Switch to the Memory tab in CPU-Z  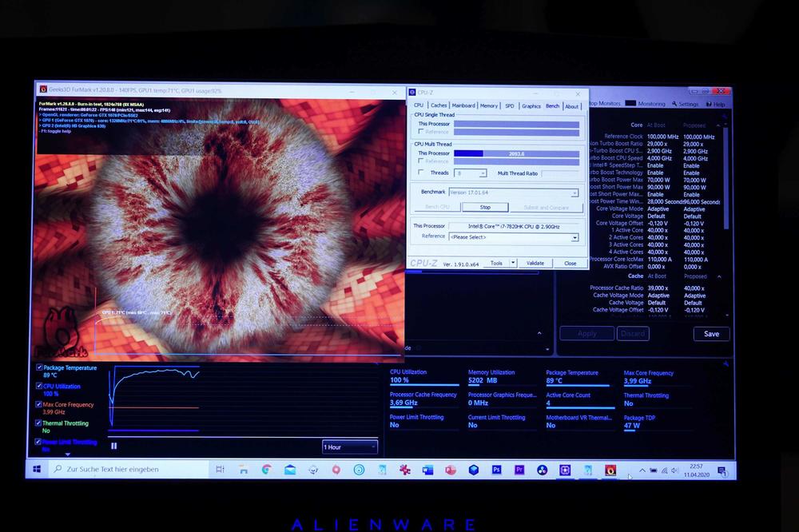[x=489, y=105]
